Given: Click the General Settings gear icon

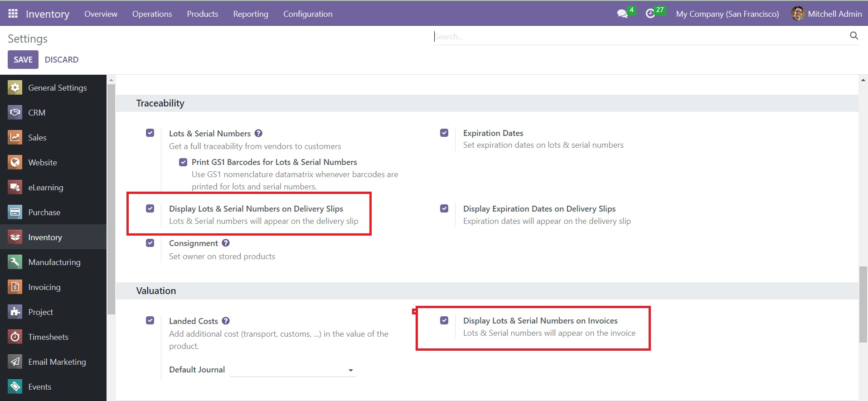Looking at the screenshot, I should click(15, 87).
